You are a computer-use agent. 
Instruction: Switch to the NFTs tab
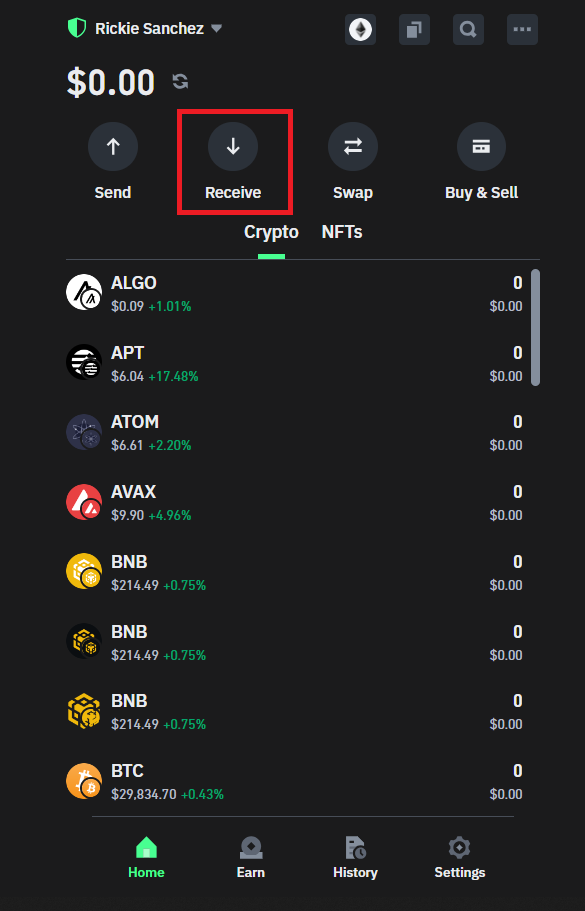(342, 231)
